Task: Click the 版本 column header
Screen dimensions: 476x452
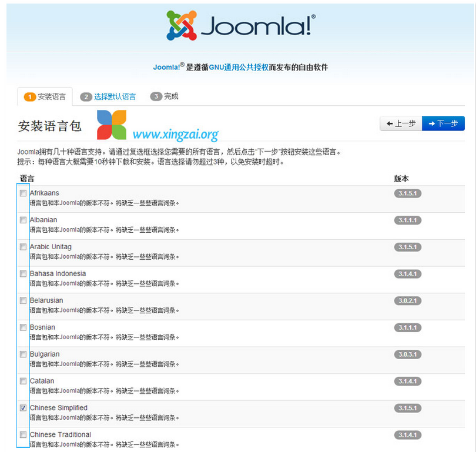Action: pyautogui.click(x=401, y=179)
